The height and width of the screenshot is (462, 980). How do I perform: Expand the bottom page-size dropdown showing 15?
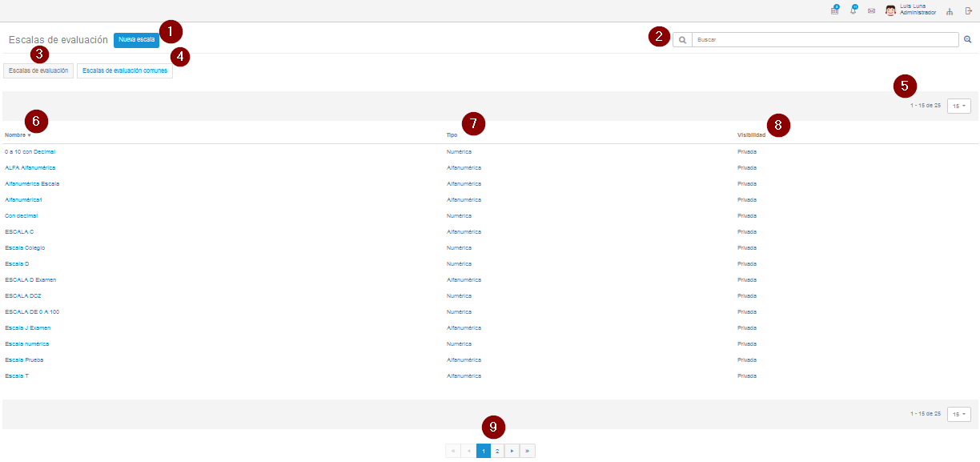click(958, 414)
